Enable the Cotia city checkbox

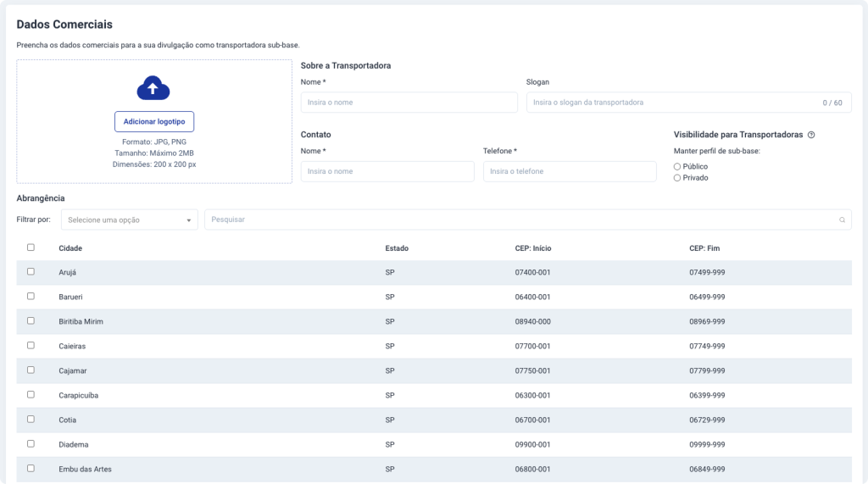pyautogui.click(x=31, y=420)
